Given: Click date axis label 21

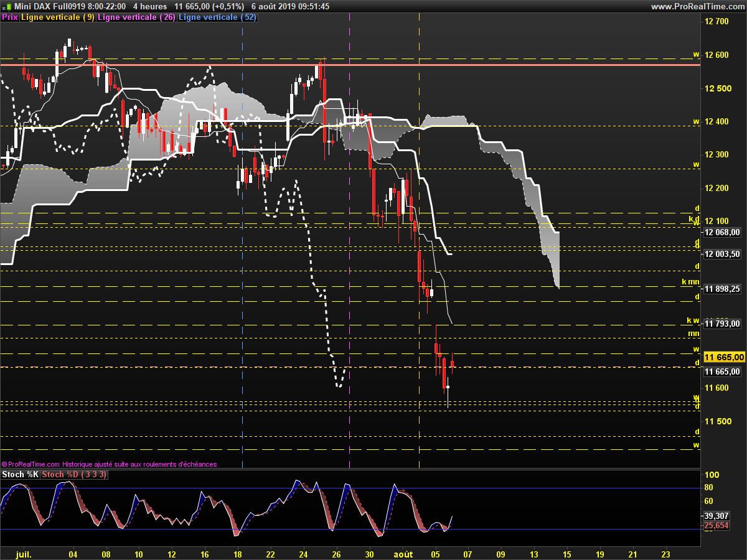Looking at the screenshot, I should pyautogui.click(x=632, y=553).
